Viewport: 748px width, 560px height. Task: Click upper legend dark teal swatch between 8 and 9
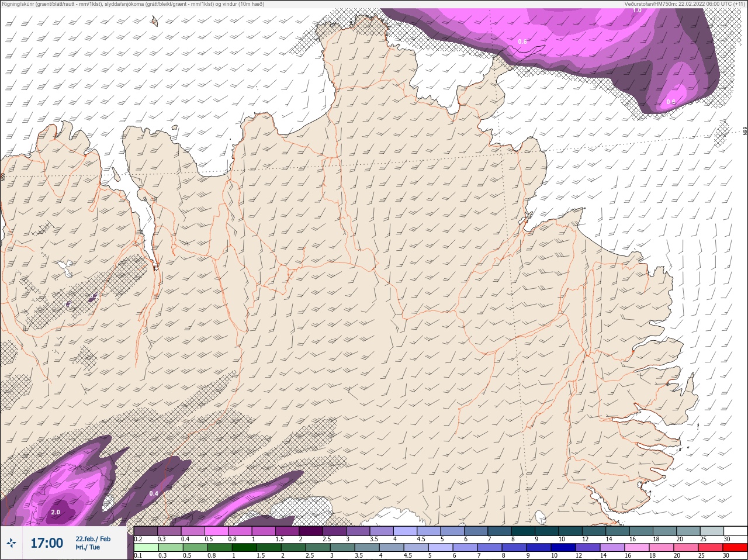524,531
